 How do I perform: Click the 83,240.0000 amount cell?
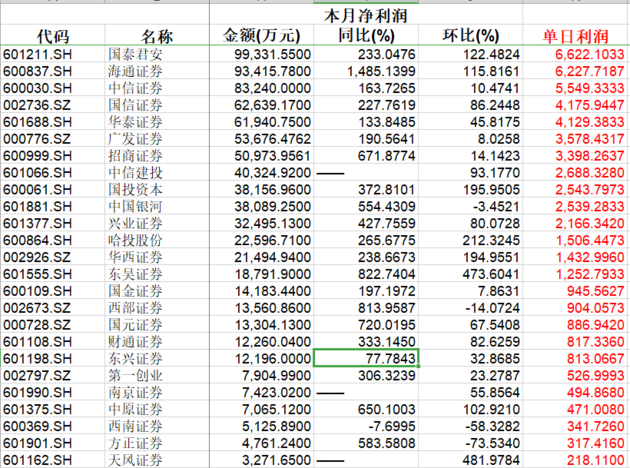point(262,88)
